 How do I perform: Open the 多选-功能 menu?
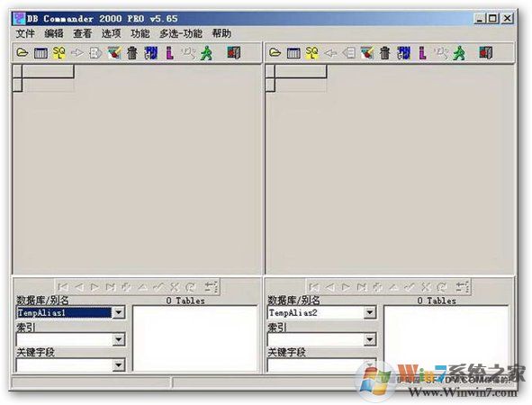point(181,33)
